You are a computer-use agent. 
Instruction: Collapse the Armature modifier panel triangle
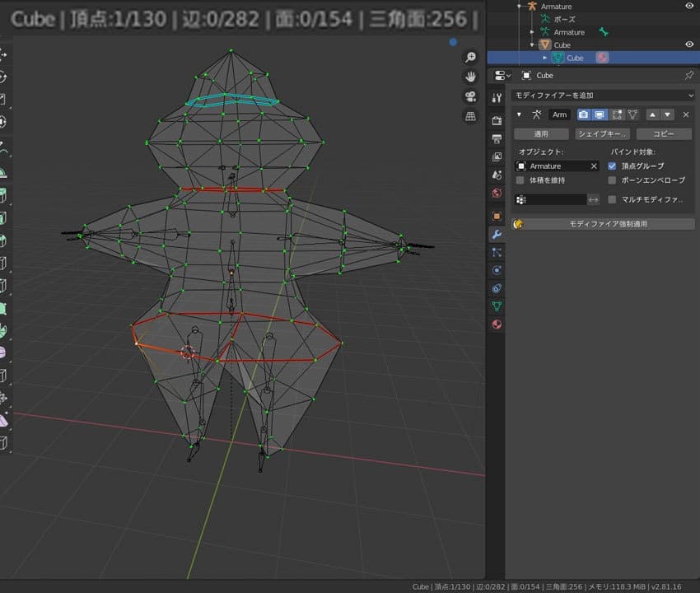pyautogui.click(x=519, y=114)
